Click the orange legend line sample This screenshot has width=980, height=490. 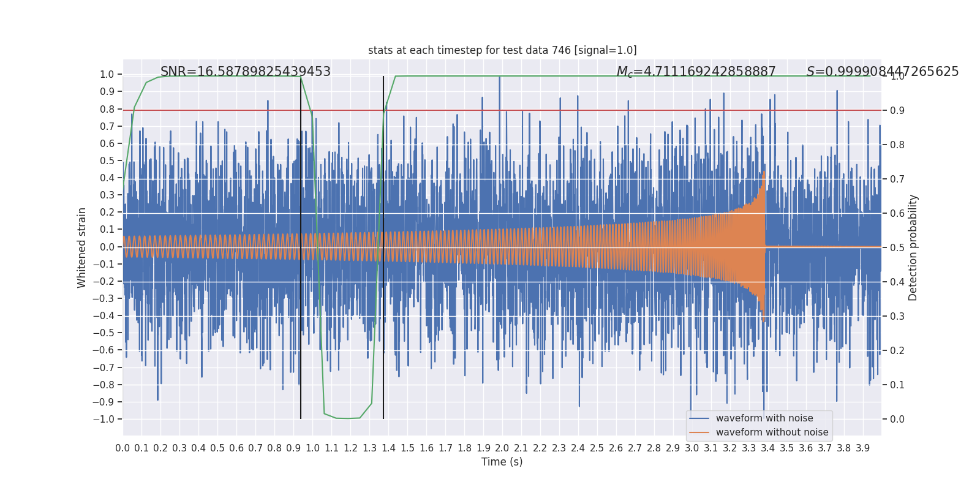pyautogui.click(x=699, y=432)
